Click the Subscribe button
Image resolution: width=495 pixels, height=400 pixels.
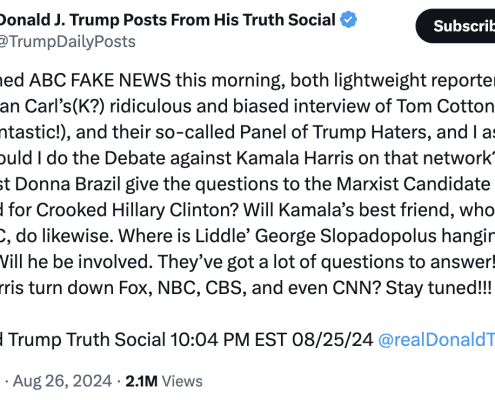point(456,26)
